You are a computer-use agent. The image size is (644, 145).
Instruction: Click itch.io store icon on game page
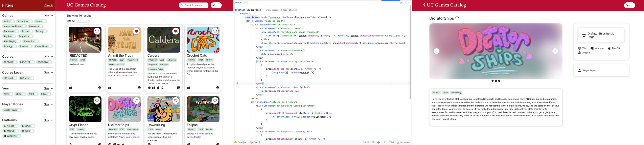(584, 35)
